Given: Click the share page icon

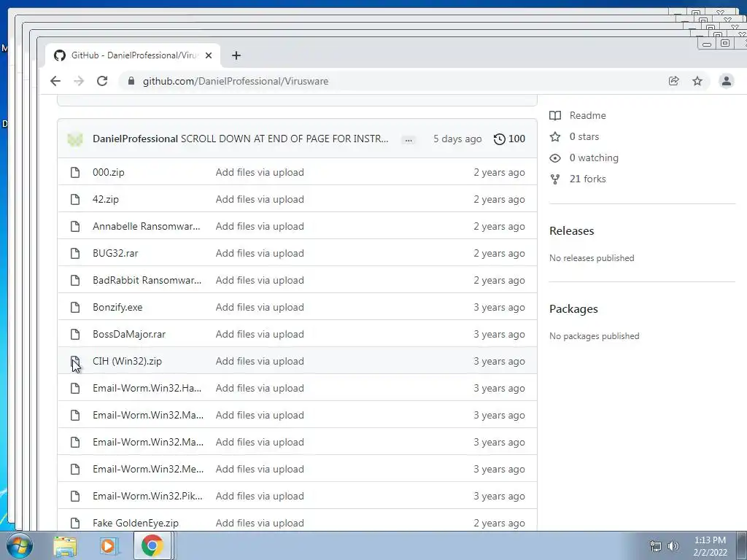Looking at the screenshot, I should [673, 81].
